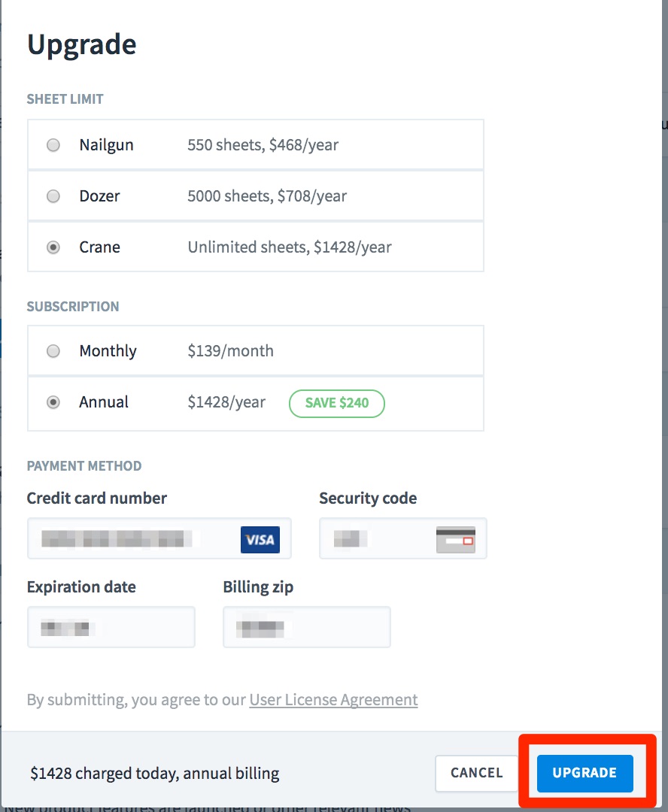This screenshot has width=668, height=812.
Task: Focus the Expiration date field
Action: 111,627
